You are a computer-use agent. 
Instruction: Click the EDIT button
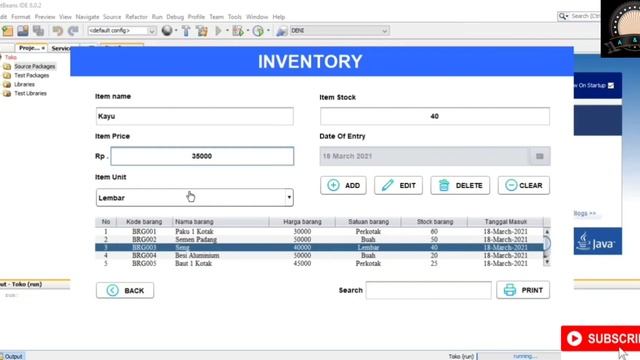coord(398,185)
